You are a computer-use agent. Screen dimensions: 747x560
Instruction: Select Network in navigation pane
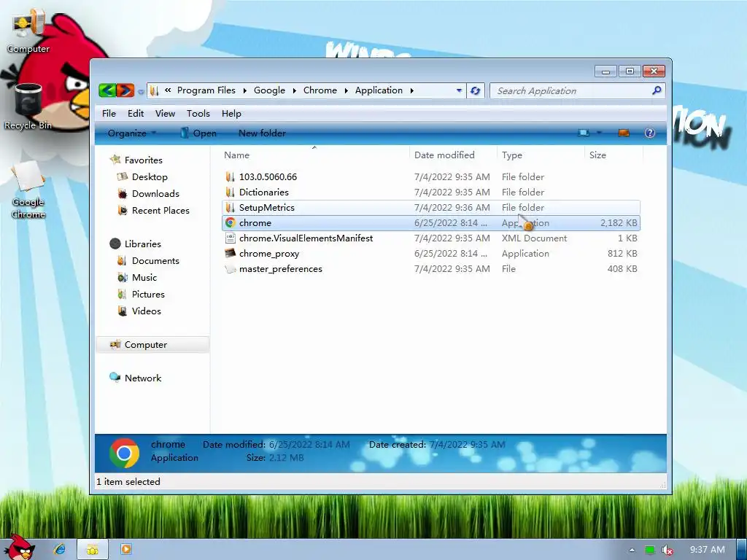pos(135,378)
